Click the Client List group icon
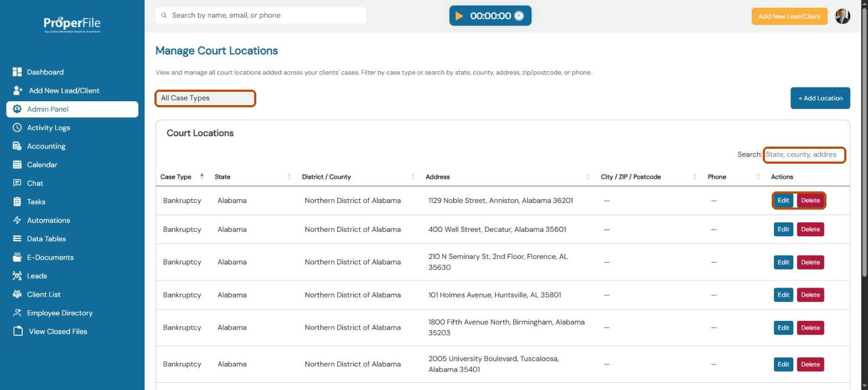Screen dimensions: 868x390 [17, 294]
